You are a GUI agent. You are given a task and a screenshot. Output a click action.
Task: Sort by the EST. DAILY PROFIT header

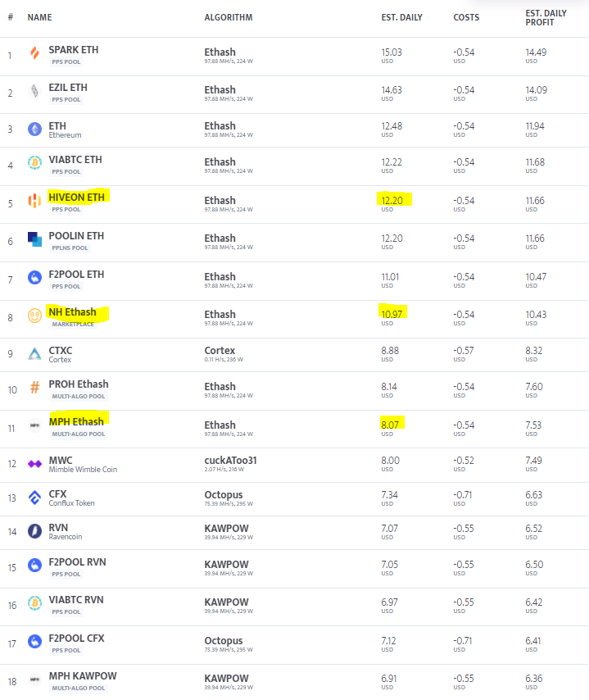[x=546, y=17]
